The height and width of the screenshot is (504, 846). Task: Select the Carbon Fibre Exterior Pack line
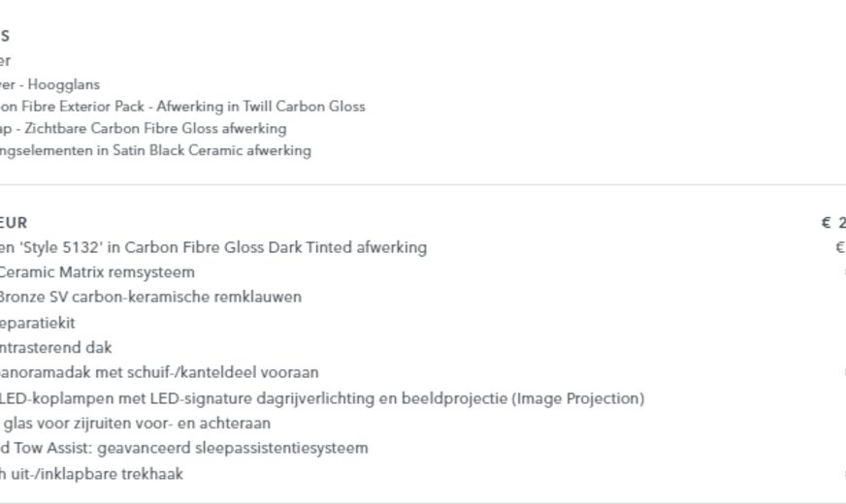(182, 106)
